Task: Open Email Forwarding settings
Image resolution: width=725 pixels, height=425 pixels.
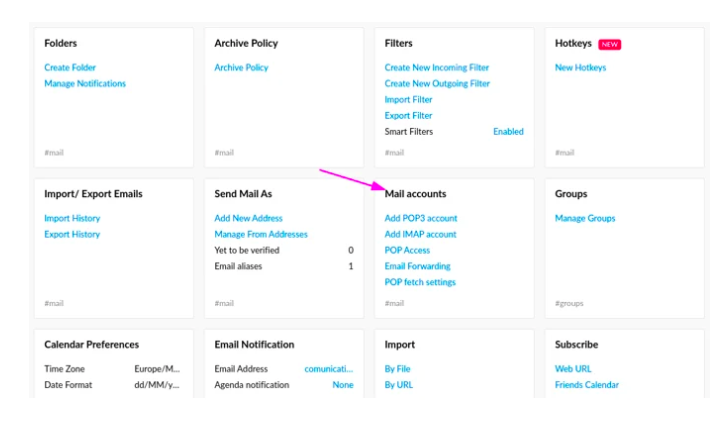Action: click(418, 266)
